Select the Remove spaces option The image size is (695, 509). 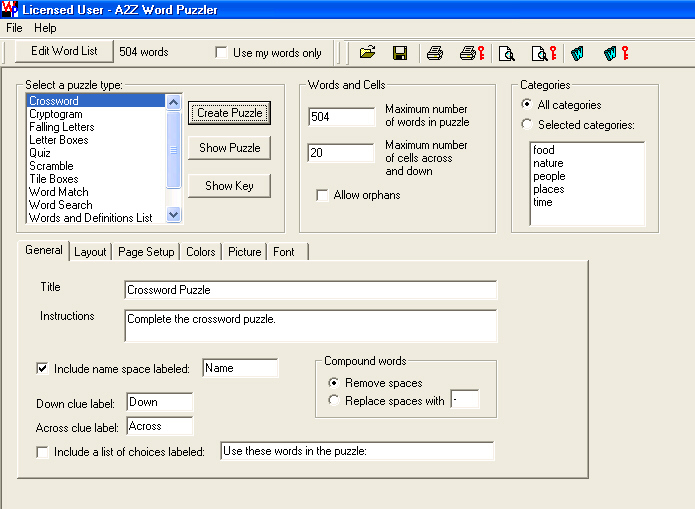pos(334,382)
